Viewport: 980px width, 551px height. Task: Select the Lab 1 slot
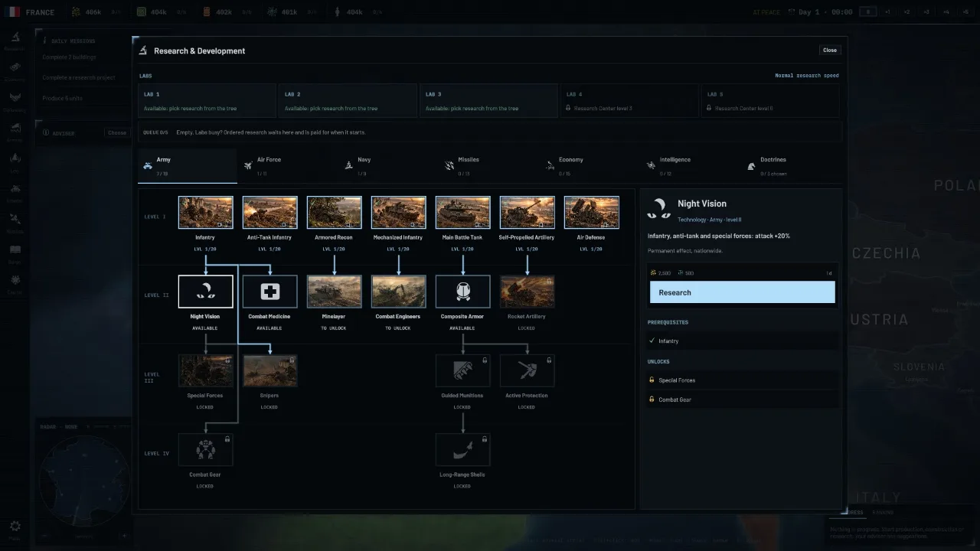207,101
